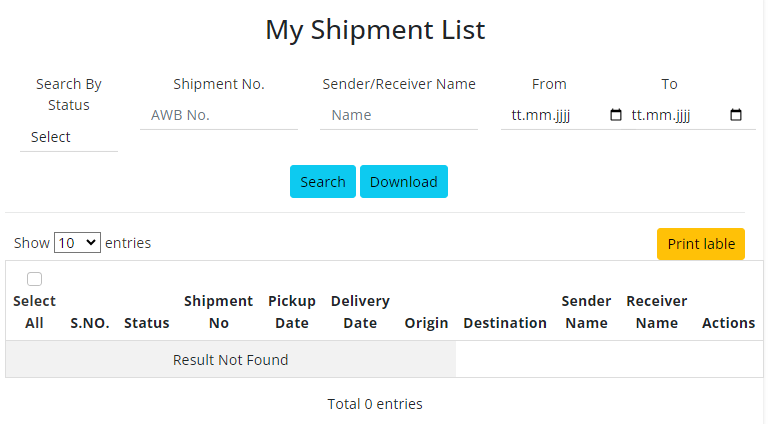Screen dimensions: 777x424
Task: Click the Print lable button
Action: [x=700, y=244]
